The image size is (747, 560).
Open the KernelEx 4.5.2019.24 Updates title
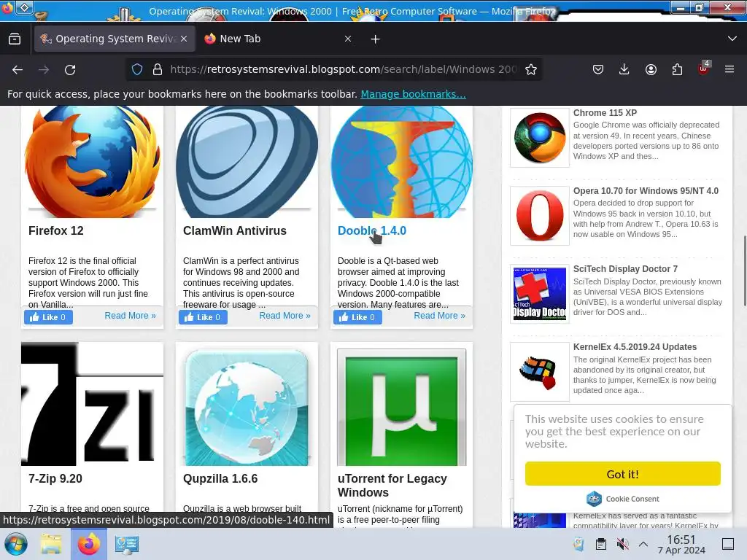[x=635, y=347]
